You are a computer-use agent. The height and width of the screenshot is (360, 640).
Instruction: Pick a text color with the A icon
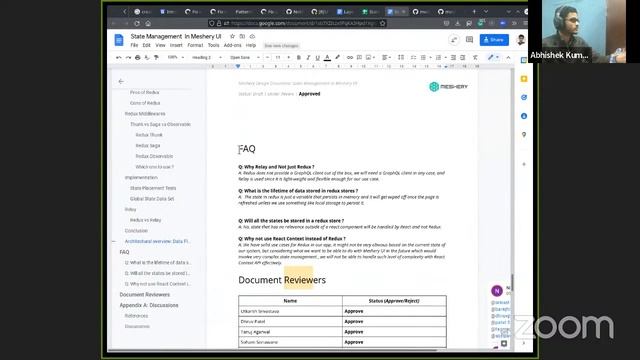327,58
